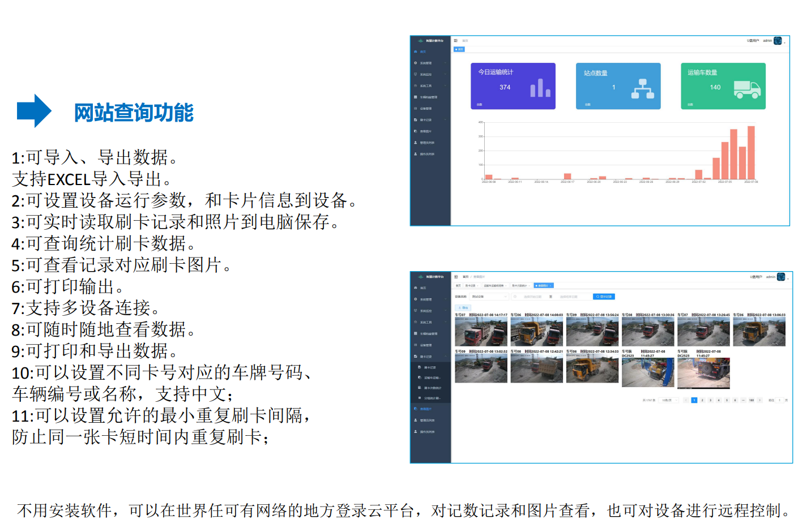Click the blue 显示记录 search button
Viewport: 794px width, 532px height.
(x=604, y=297)
